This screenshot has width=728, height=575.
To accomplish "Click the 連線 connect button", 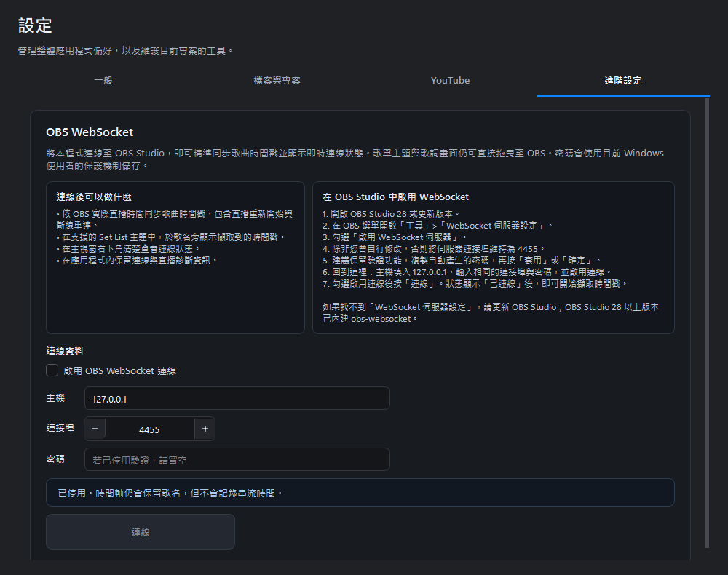I will pos(141,532).
